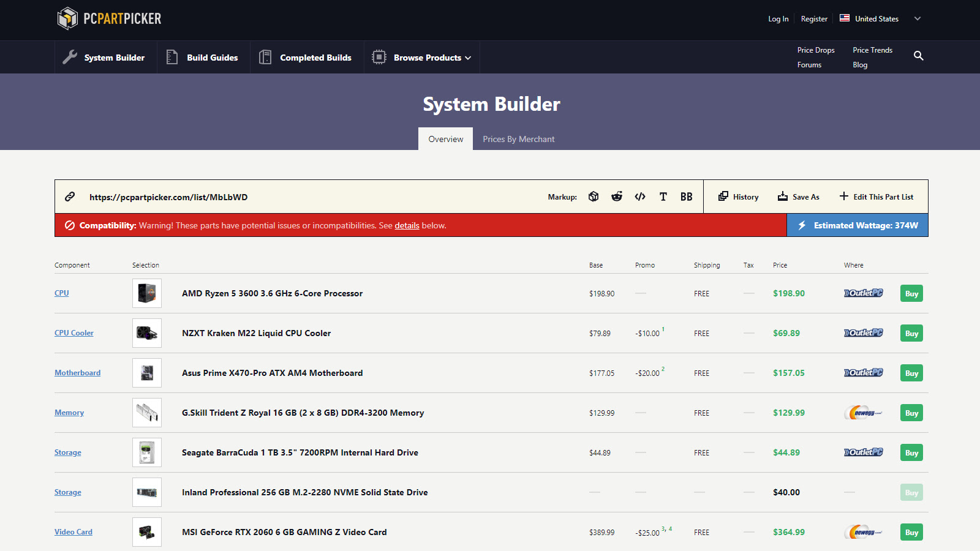Expand the Browse Products menu

[427, 57]
